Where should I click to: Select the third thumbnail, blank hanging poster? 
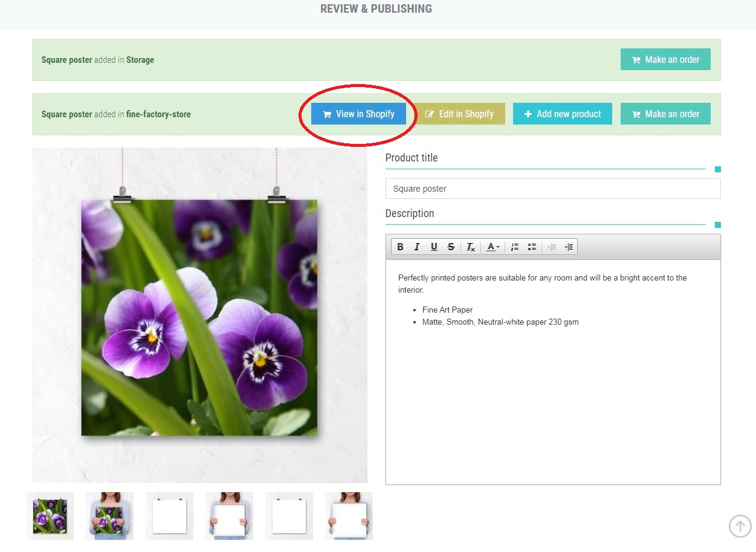(x=169, y=516)
